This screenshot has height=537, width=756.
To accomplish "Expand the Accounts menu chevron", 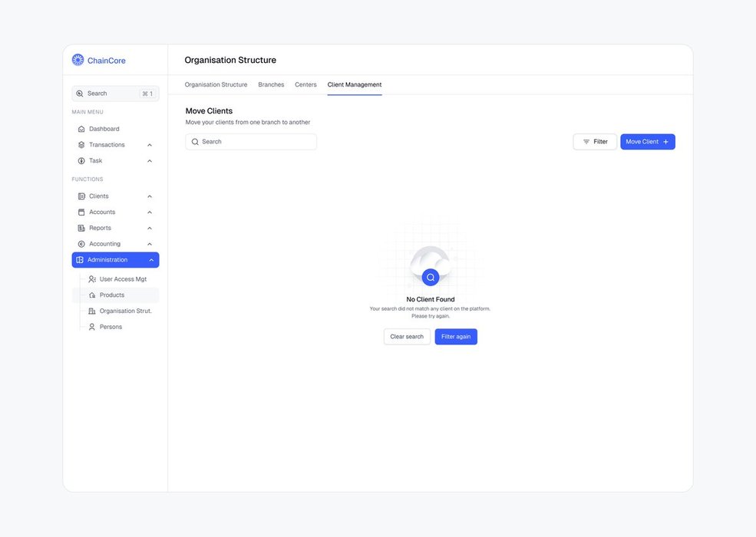I will [150, 212].
